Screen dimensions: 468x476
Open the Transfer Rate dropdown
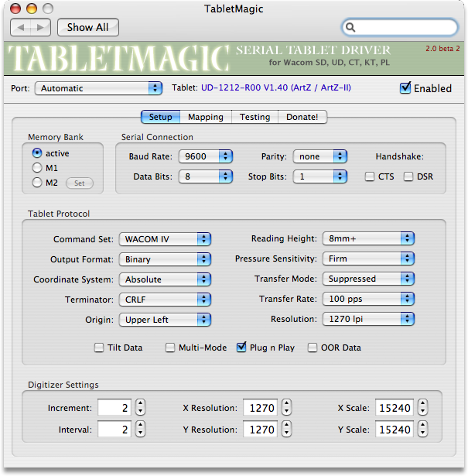pyautogui.click(x=368, y=299)
